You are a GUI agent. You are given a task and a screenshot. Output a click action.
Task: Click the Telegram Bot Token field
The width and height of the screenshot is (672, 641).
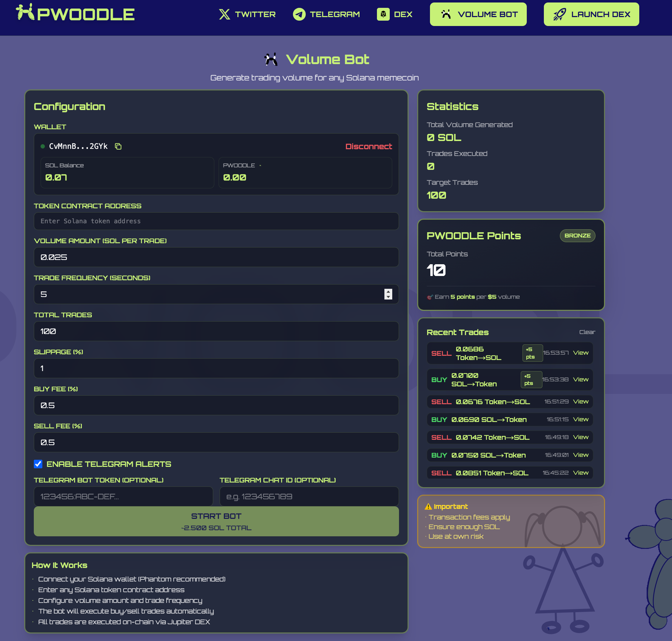point(123,496)
